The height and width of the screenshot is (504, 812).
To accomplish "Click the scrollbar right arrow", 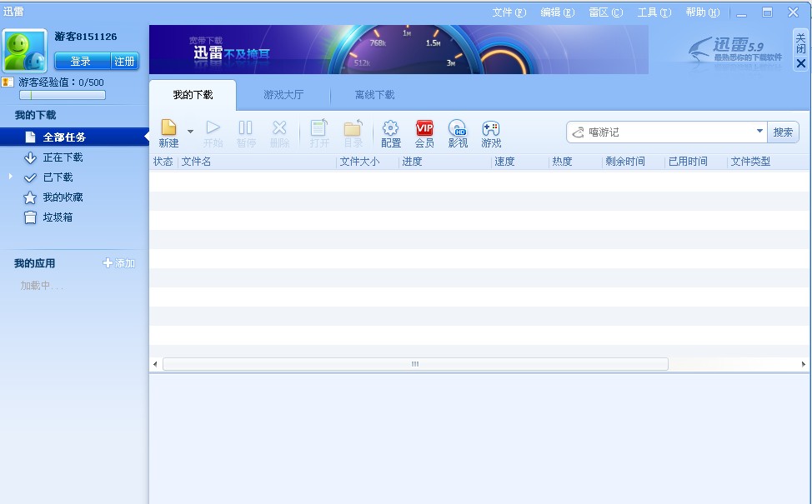I will tap(803, 364).
